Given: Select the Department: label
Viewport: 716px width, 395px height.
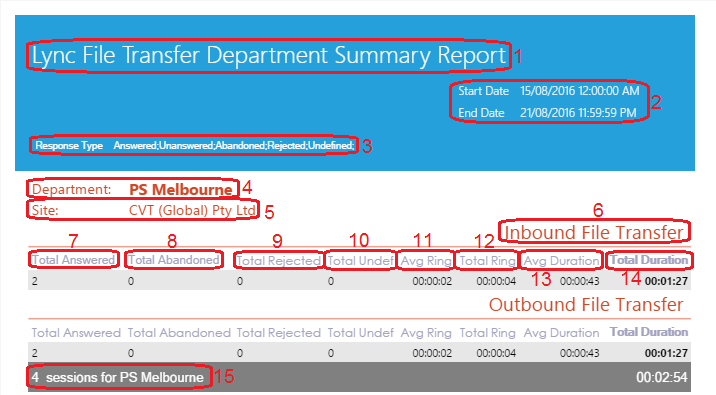Looking at the screenshot, I should [x=72, y=190].
